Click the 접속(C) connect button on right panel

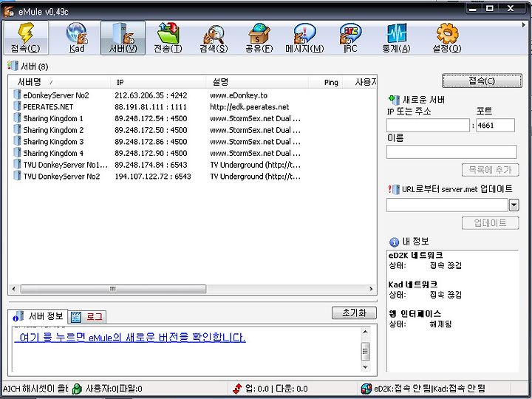(x=482, y=81)
